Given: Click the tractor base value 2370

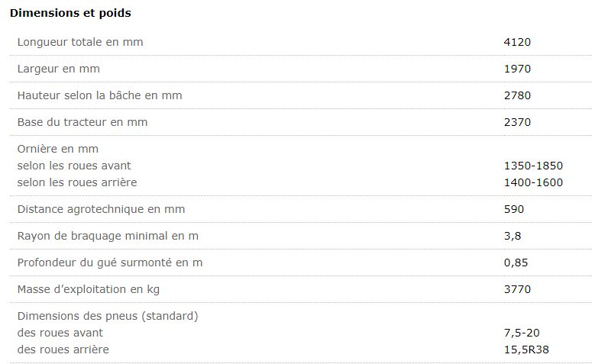Looking at the screenshot, I should pyautogui.click(x=517, y=122).
